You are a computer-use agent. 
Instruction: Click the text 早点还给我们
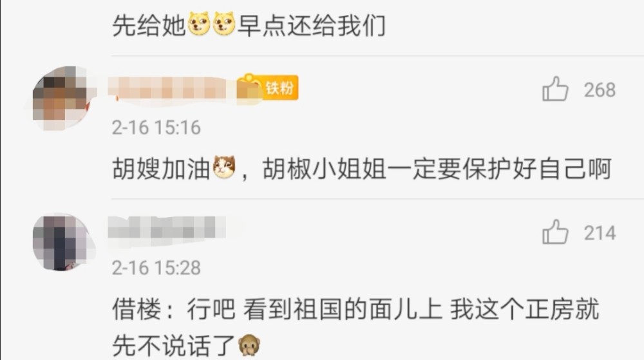[312, 26]
